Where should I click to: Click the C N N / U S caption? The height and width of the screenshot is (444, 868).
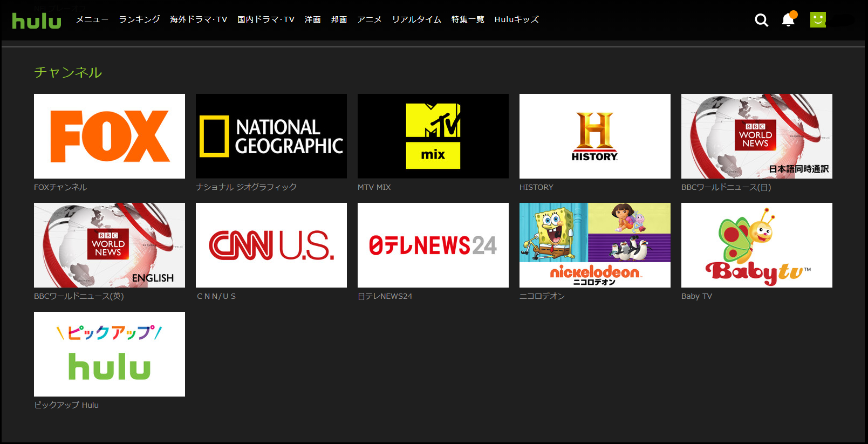[x=216, y=296]
